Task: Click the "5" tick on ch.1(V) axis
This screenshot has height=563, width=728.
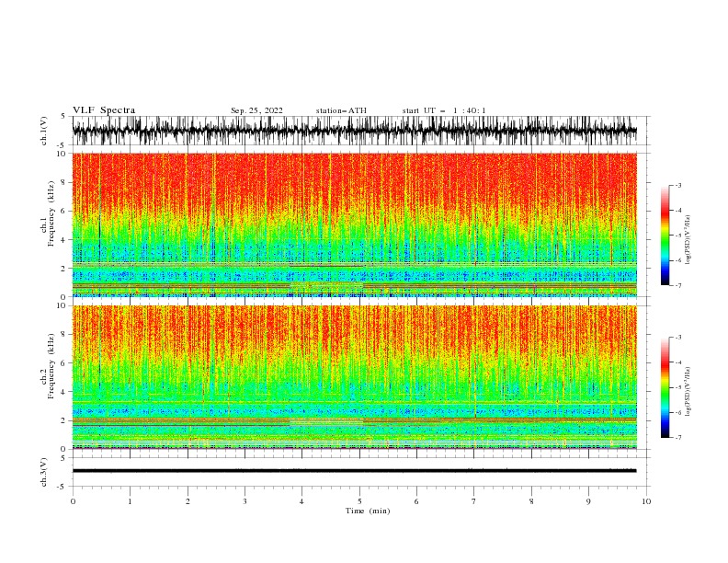Action: pos(63,117)
